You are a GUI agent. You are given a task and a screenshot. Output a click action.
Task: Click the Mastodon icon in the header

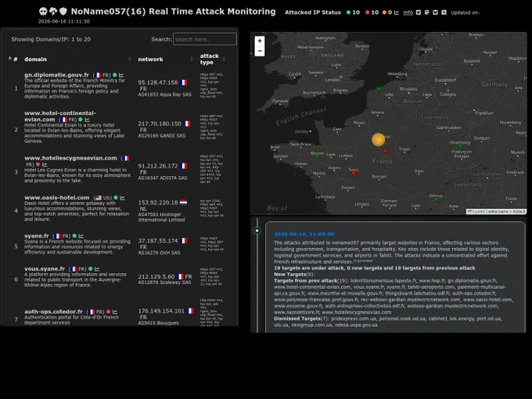427,13
